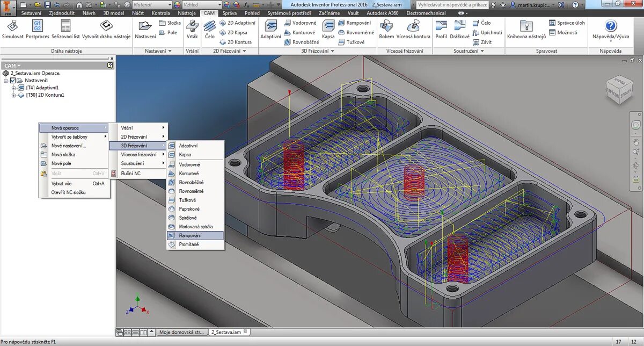644x346 pixels.
Task: Click the CAM browser help question icon
Action: [x=110, y=65]
